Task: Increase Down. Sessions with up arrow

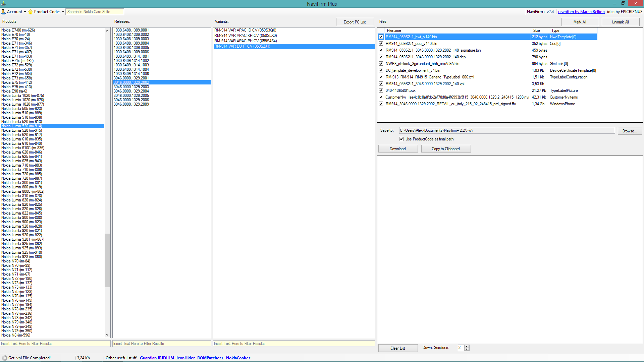Action: point(466,346)
